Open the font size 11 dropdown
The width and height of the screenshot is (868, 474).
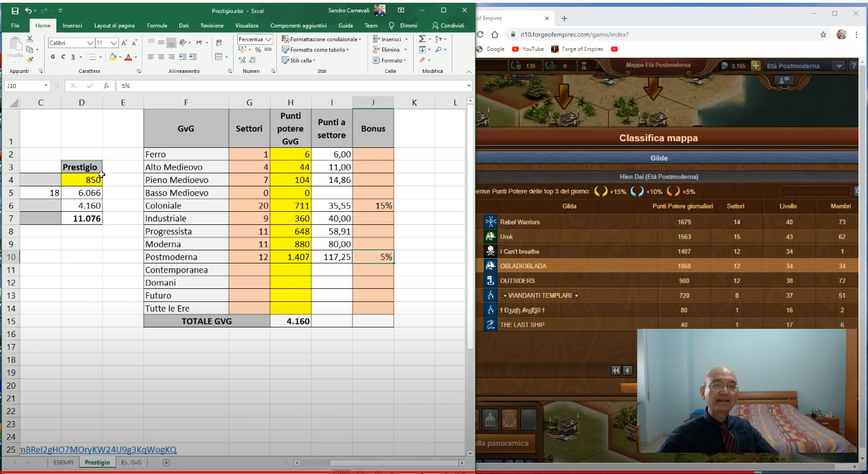115,43
